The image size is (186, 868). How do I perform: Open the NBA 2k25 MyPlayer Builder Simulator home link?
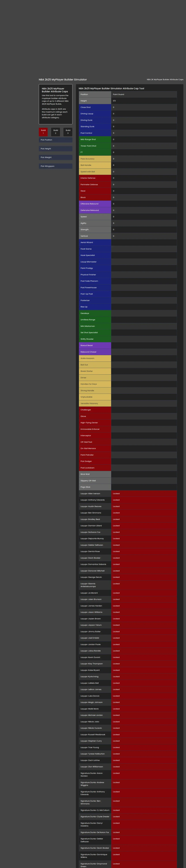tap(63, 80)
